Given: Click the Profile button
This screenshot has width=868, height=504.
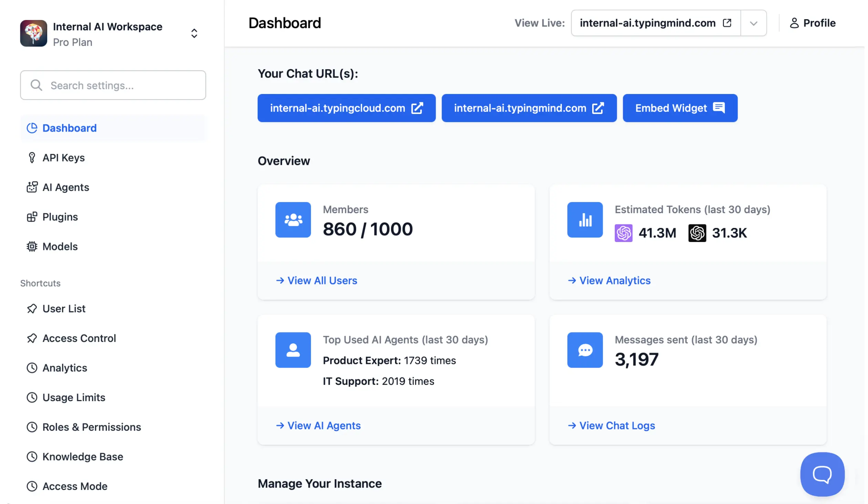Looking at the screenshot, I should 812,23.
